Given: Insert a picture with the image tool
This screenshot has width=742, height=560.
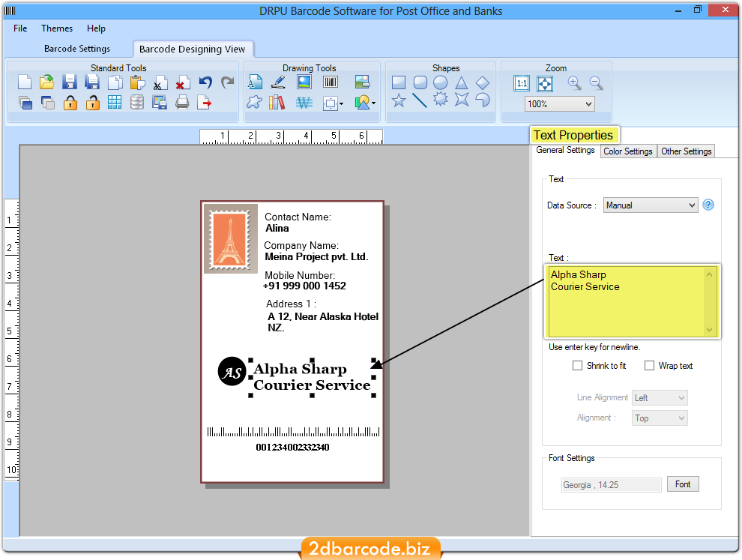Looking at the screenshot, I should coord(304,82).
